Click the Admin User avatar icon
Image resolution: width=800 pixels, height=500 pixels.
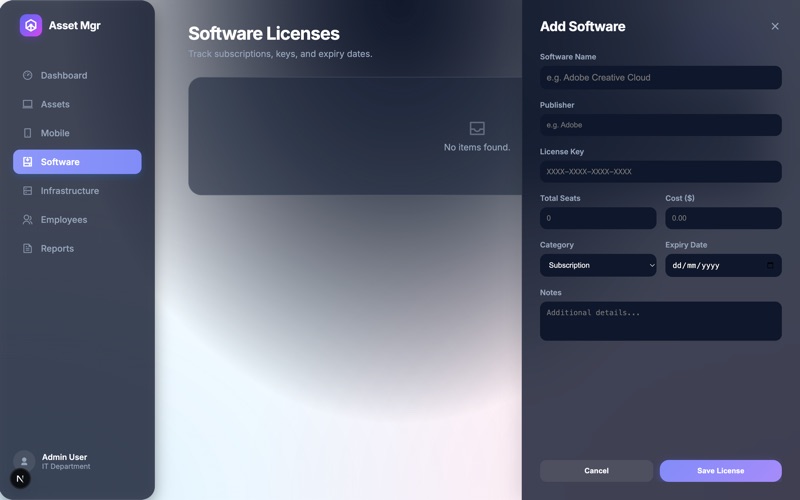click(24, 461)
